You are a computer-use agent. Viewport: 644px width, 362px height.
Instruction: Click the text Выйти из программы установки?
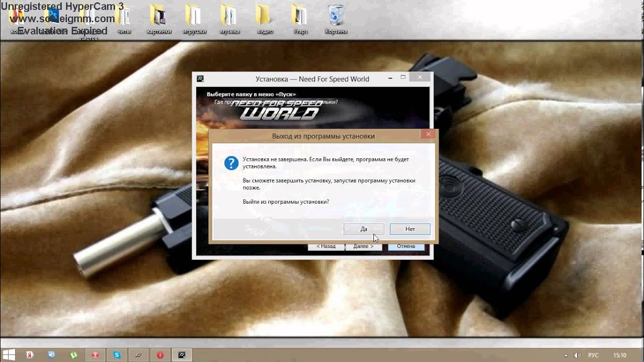pos(286,202)
